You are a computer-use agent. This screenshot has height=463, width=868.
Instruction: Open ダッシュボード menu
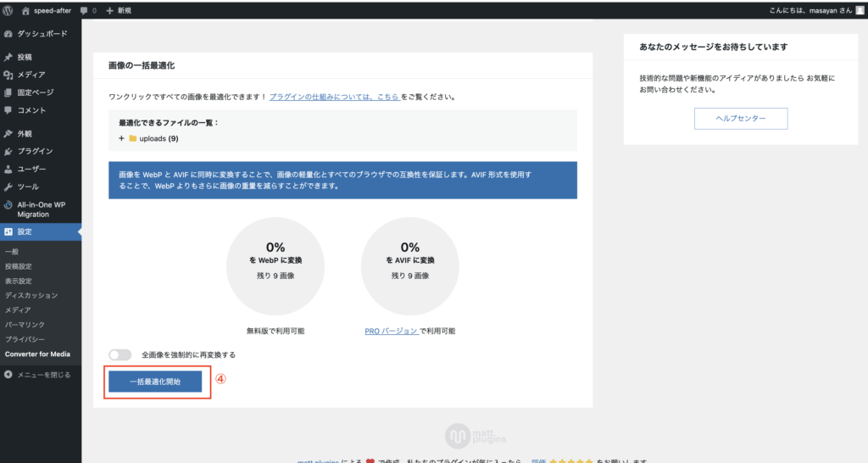coord(41,34)
